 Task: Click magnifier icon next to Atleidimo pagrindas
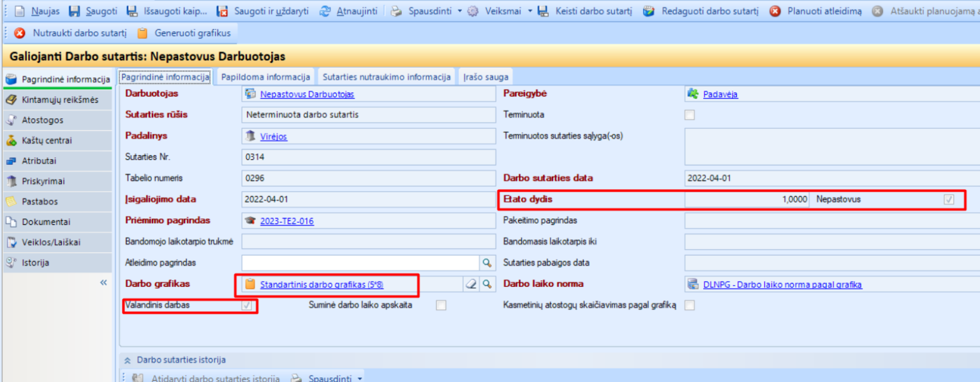(x=487, y=263)
